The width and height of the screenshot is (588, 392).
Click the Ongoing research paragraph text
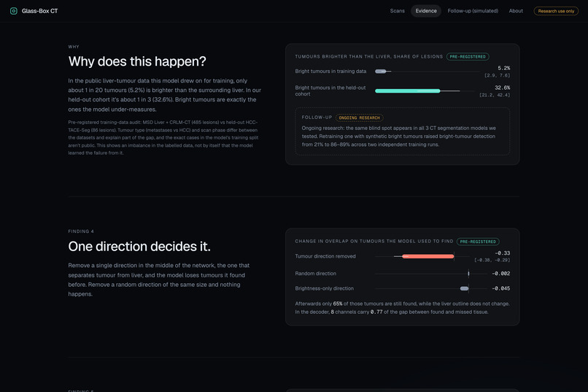pyautogui.click(x=398, y=137)
